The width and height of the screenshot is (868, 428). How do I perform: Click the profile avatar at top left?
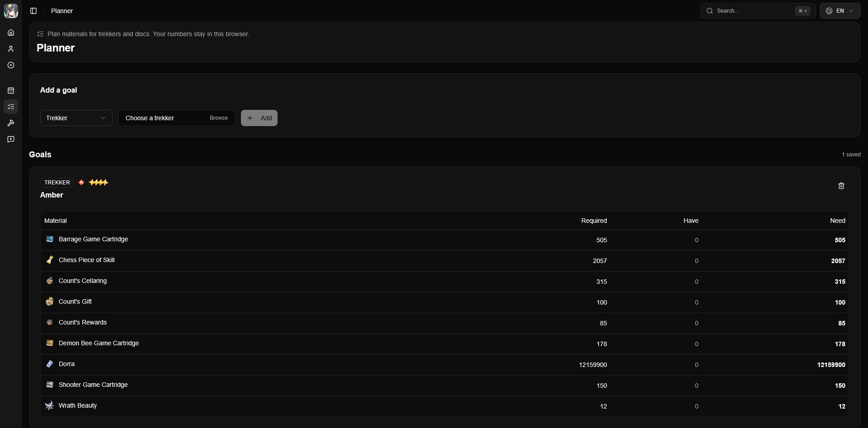(x=11, y=11)
